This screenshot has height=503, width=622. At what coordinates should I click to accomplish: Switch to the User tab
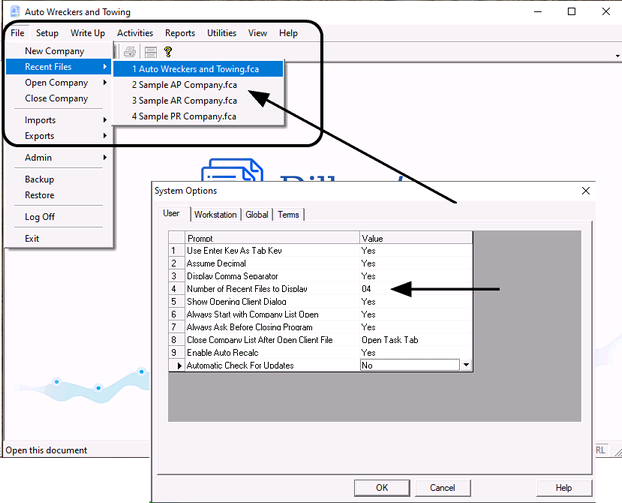point(171,213)
